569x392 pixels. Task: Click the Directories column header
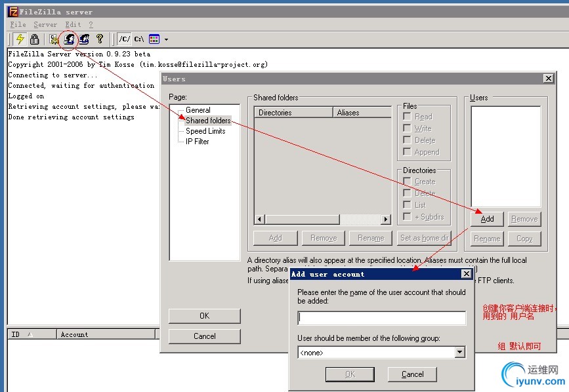click(x=293, y=113)
